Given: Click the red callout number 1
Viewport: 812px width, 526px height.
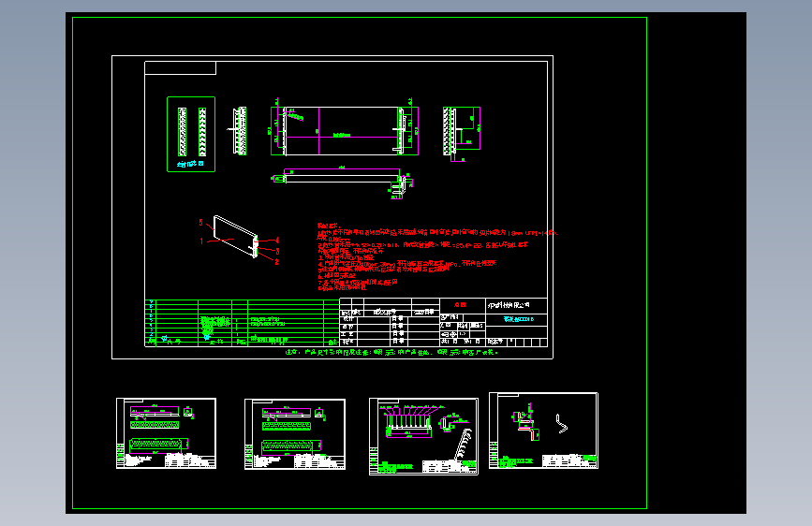Looking at the screenshot, I should (201, 241).
